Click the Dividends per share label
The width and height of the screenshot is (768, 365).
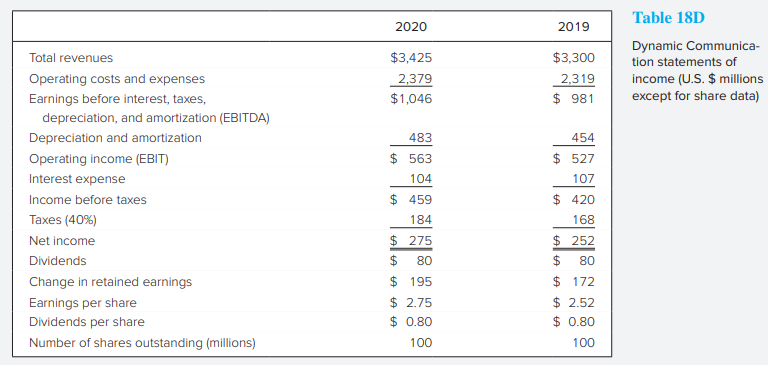pos(87,322)
